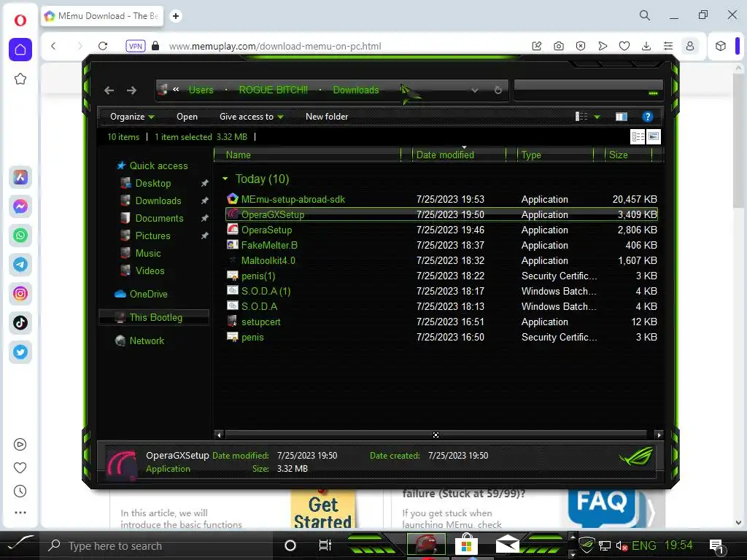Open Messenger in Opera sidebar
The height and width of the screenshot is (560, 747).
[20, 206]
